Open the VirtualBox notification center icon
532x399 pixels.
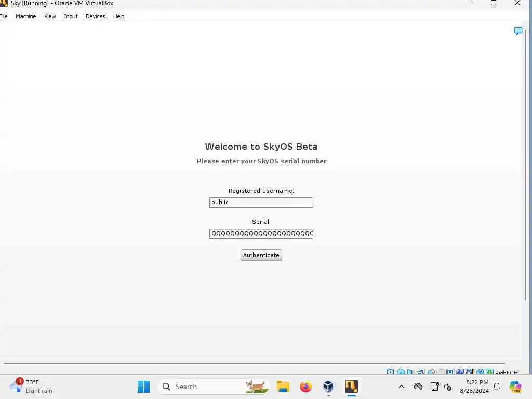[518, 31]
